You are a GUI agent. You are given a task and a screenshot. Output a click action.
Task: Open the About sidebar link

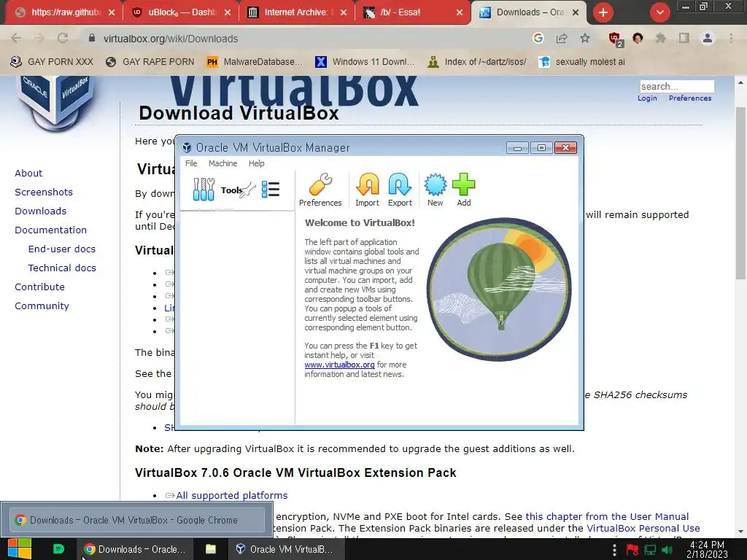tap(28, 174)
